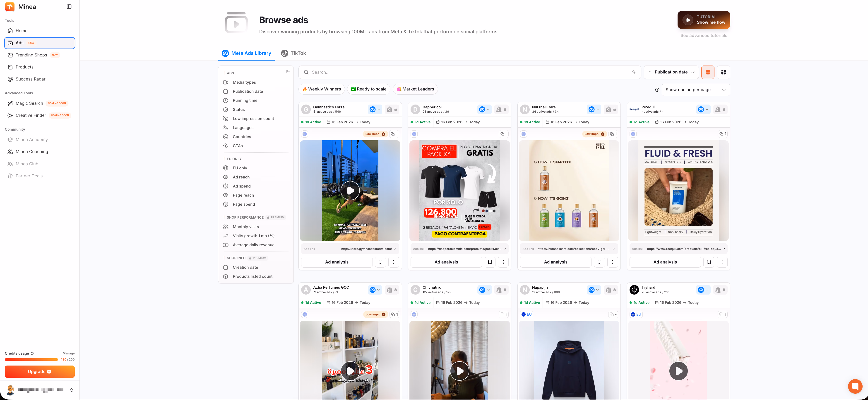Select Success Radar from the sidebar
The height and width of the screenshot is (400, 868).
point(30,79)
